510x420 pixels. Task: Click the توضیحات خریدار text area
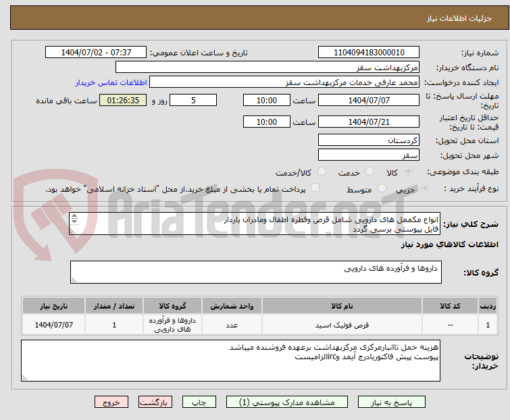(230, 361)
